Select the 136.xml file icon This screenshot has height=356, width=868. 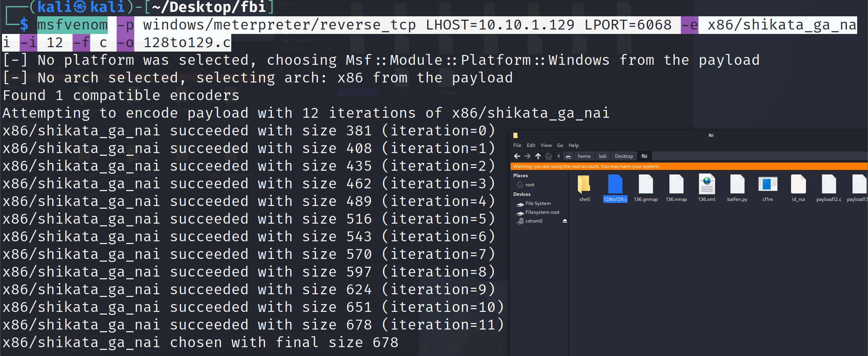pos(707,184)
